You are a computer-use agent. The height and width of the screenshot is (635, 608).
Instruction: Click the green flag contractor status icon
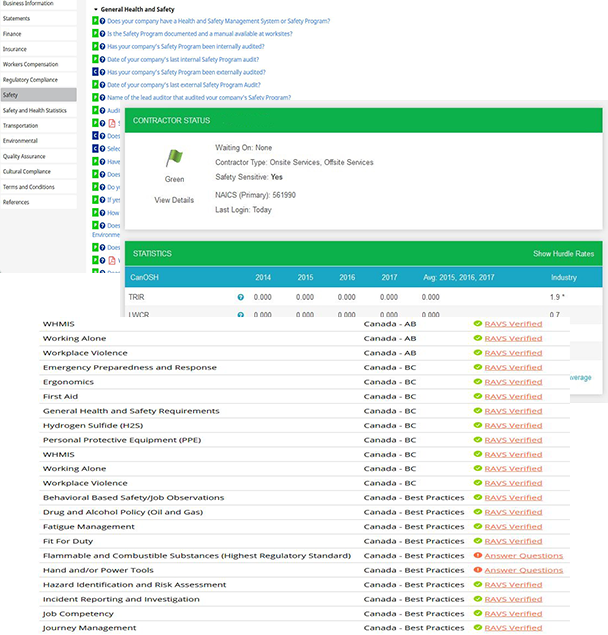(175, 157)
